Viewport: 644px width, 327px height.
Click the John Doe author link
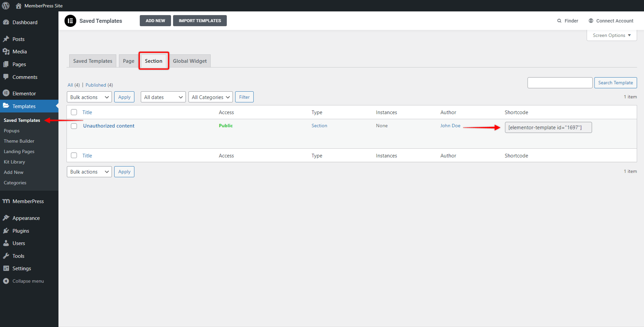click(x=450, y=126)
